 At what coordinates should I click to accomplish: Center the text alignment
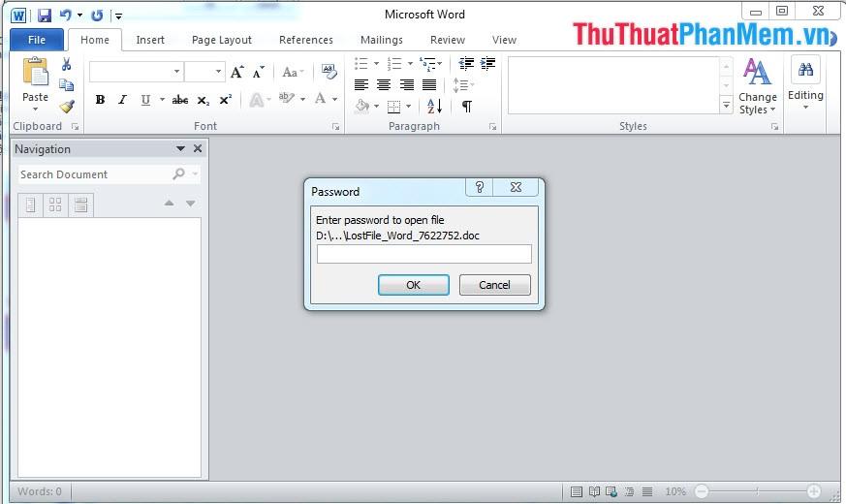pos(384,84)
